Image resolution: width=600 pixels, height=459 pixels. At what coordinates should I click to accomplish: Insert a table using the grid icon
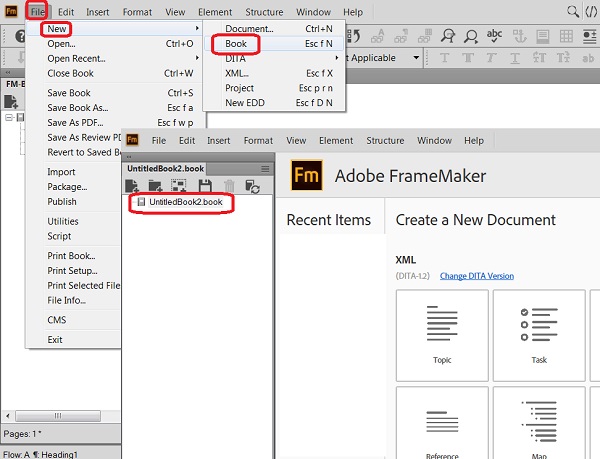[566, 36]
